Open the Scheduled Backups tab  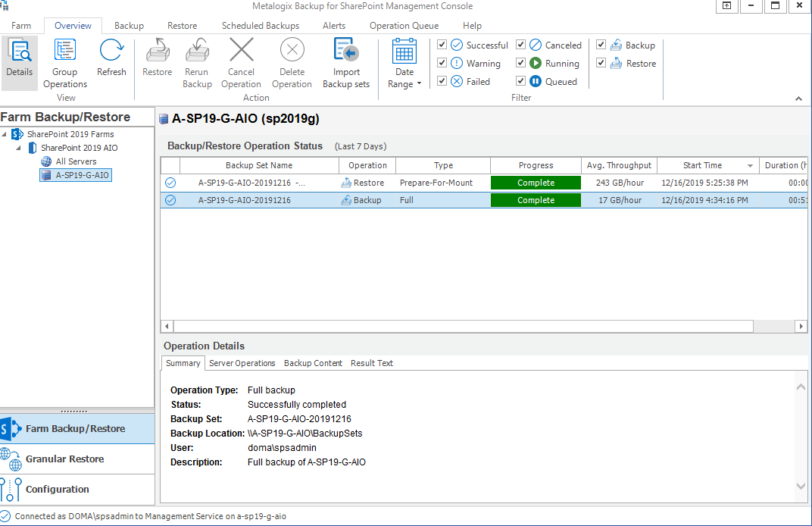coord(261,26)
